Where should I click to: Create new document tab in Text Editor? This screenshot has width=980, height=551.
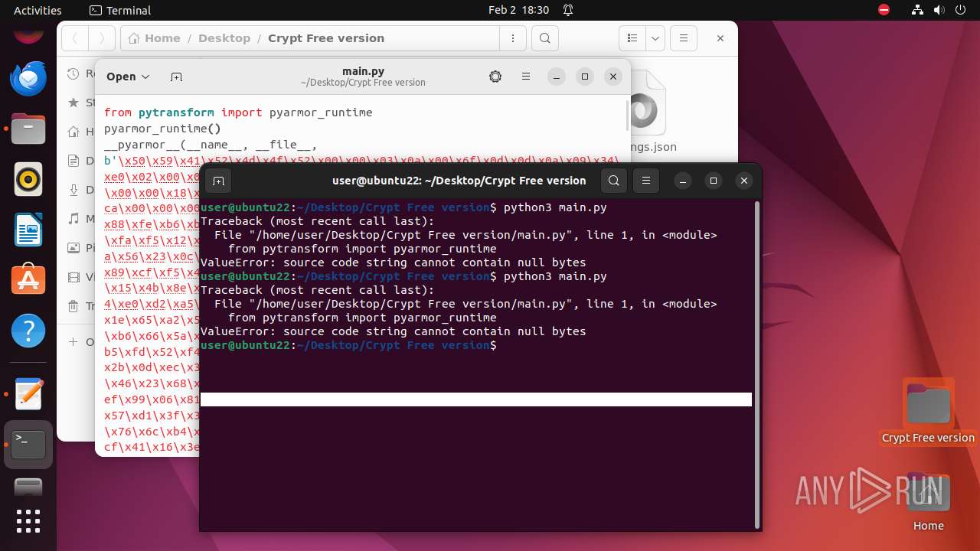pyautogui.click(x=176, y=77)
